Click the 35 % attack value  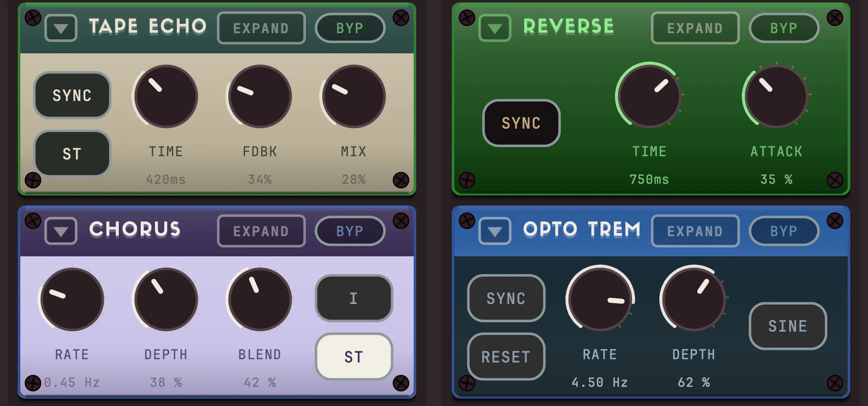click(776, 180)
